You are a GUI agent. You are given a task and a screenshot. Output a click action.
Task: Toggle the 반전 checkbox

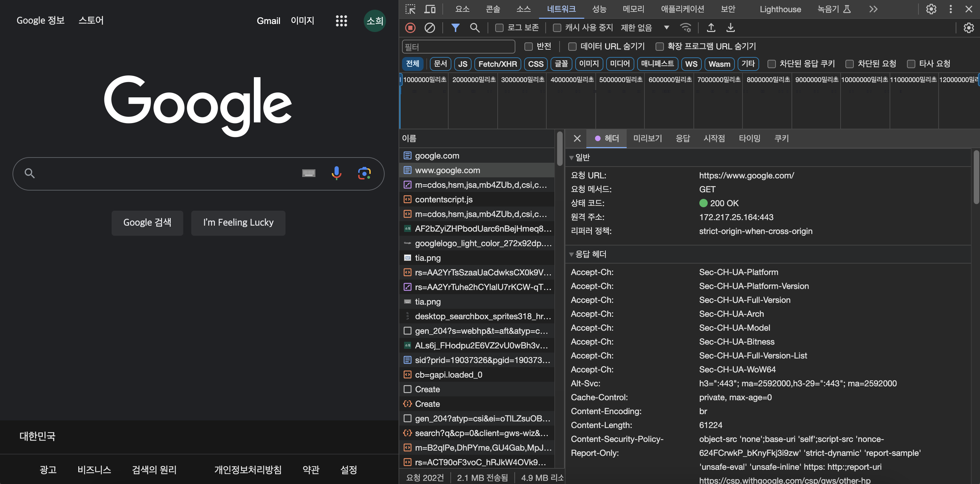pos(528,47)
